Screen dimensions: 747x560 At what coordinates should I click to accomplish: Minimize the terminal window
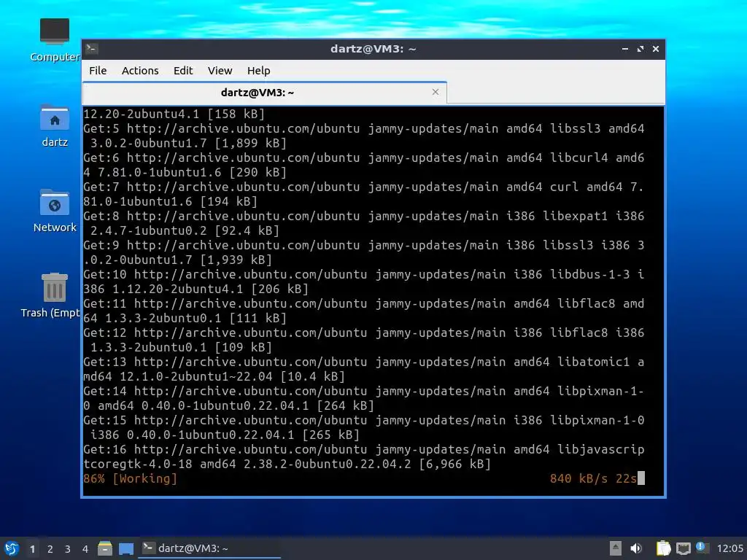(625, 49)
